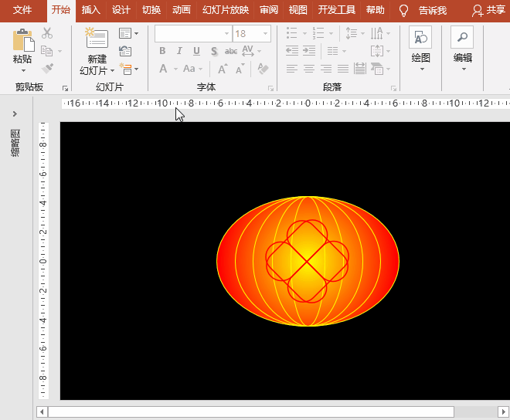Open the Help (帮助) tab
510x420 pixels.
pyautogui.click(x=375, y=10)
